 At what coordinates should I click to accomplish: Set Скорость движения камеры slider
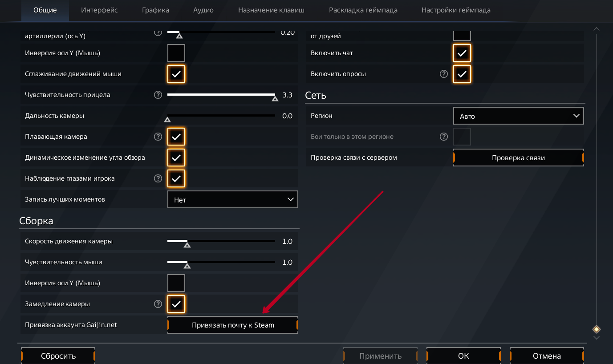click(x=221, y=242)
